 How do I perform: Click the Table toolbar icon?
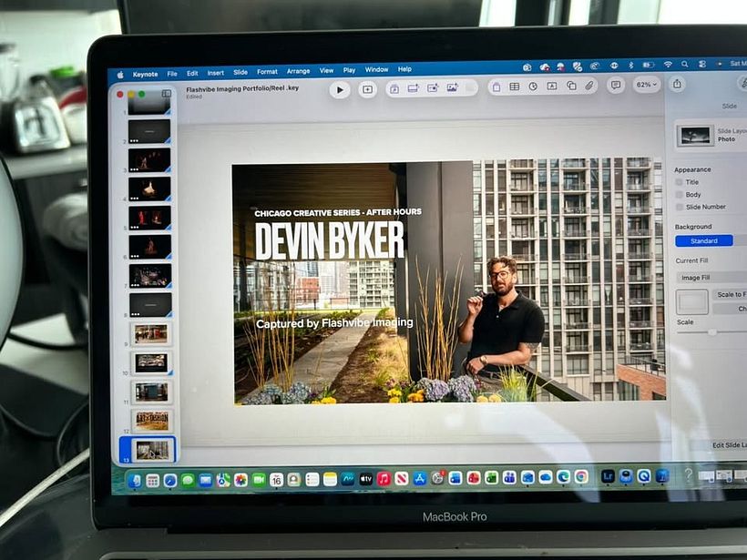[515, 87]
